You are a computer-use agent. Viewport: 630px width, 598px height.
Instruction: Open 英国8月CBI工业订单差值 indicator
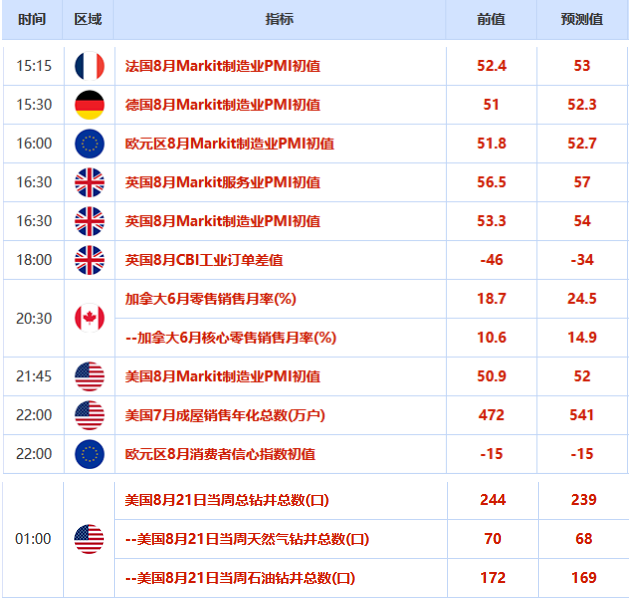coord(204,260)
